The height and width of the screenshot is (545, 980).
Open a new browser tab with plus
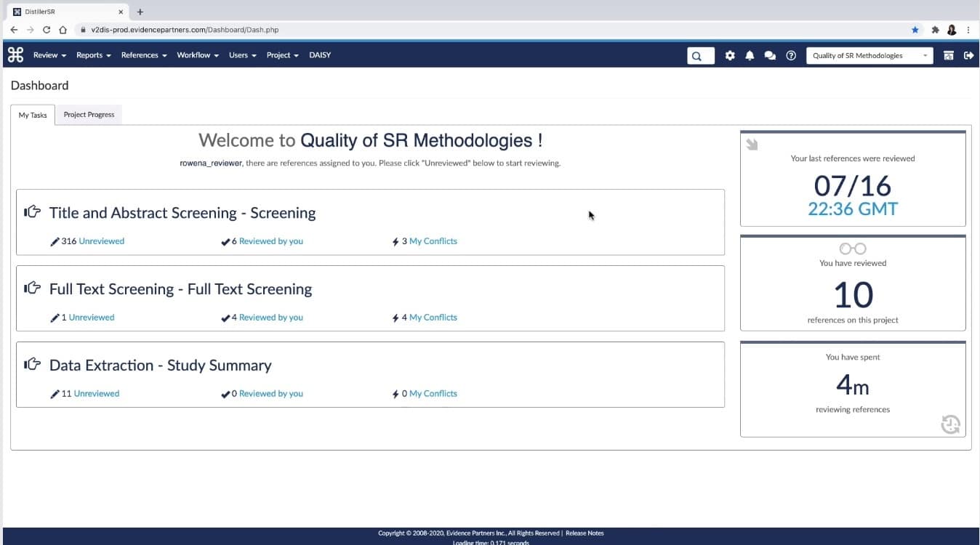[x=140, y=12]
